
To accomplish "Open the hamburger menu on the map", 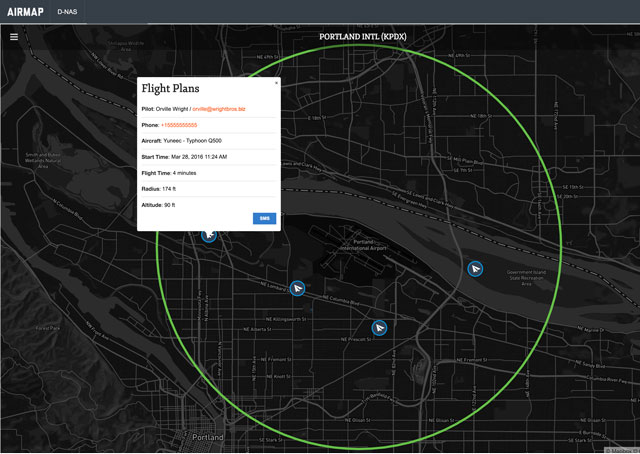I will click(14, 37).
